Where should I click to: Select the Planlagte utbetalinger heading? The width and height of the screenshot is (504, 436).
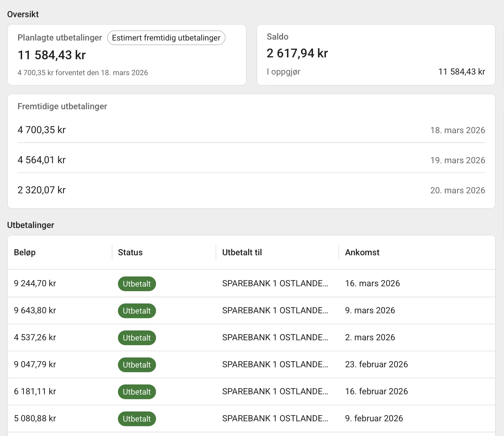60,38
